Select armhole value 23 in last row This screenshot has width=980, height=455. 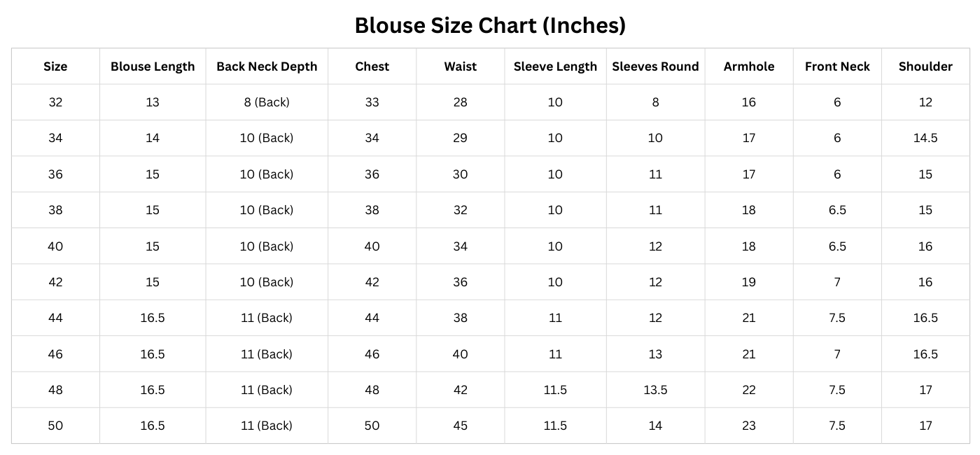[749, 426]
